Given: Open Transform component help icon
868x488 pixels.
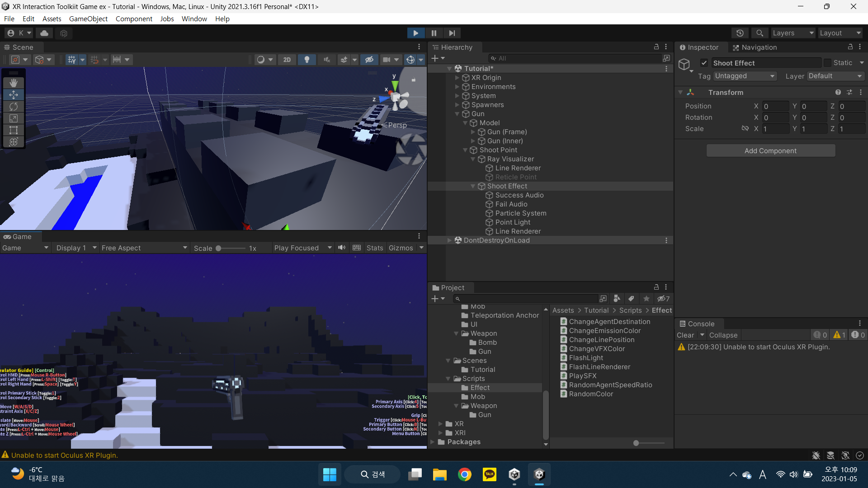Looking at the screenshot, I should click(x=838, y=92).
